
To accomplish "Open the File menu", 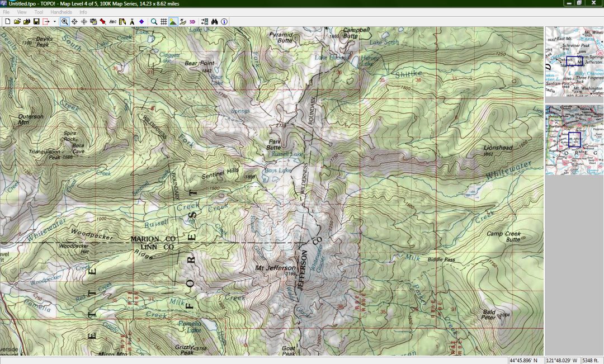I will click(x=6, y=12).
